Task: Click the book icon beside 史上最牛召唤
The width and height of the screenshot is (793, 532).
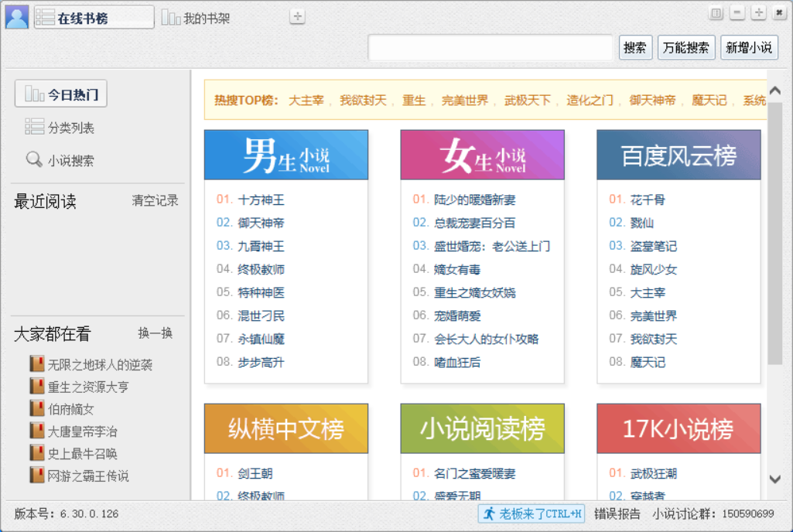Action: tap(36, 453)
